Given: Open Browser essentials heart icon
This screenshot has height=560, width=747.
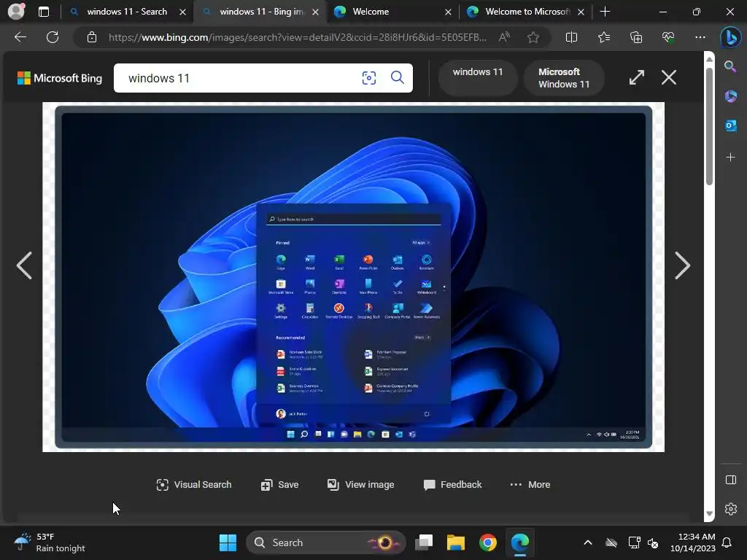Looking at the screenshot, I should click(x=668, y=37).
